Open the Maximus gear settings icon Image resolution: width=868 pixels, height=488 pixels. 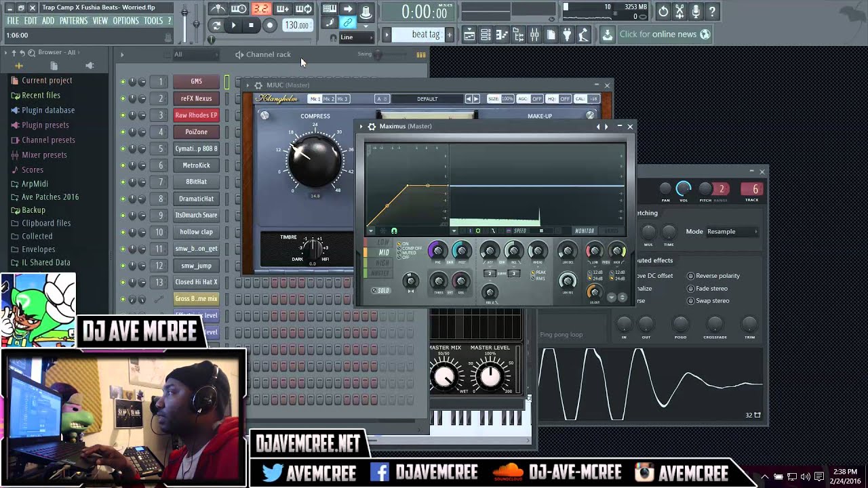372,127
